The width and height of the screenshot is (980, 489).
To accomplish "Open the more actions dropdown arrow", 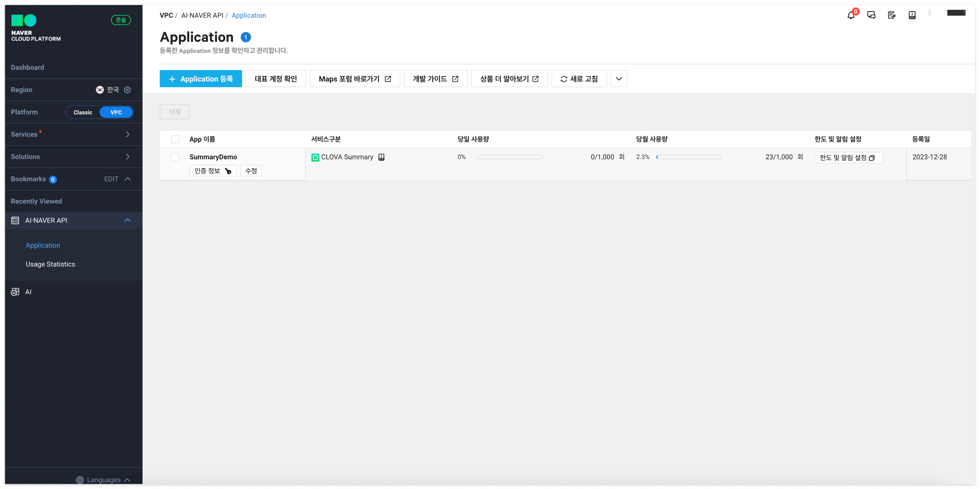I will pos(619,79).
